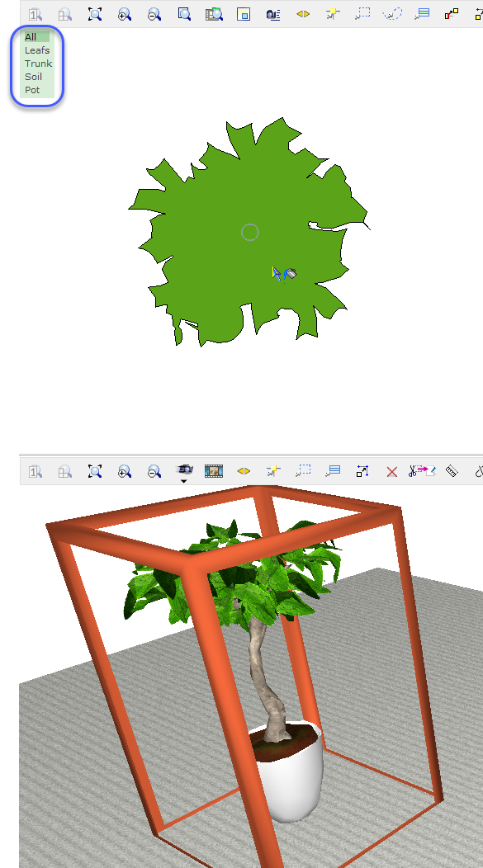Screen dimensions: 483x868
Task: Click the yellow flip arrows in 3D toolbar
Action: [244, 471]
